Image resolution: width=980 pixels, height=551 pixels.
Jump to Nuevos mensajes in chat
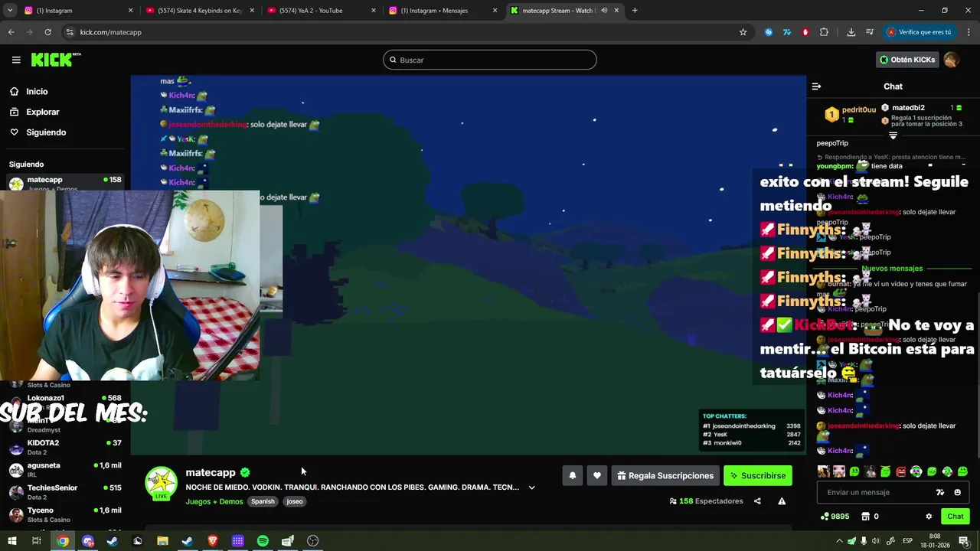pyautogui.click(x=892, y=269)
